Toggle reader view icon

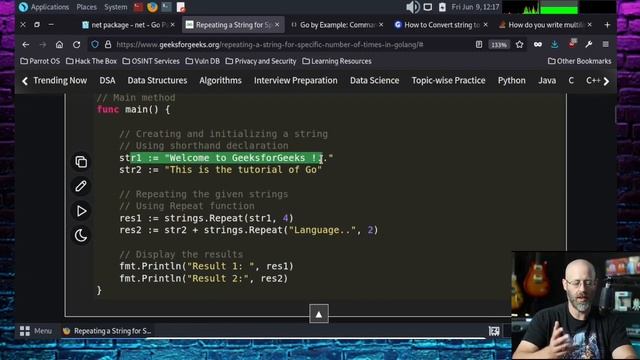479,44
